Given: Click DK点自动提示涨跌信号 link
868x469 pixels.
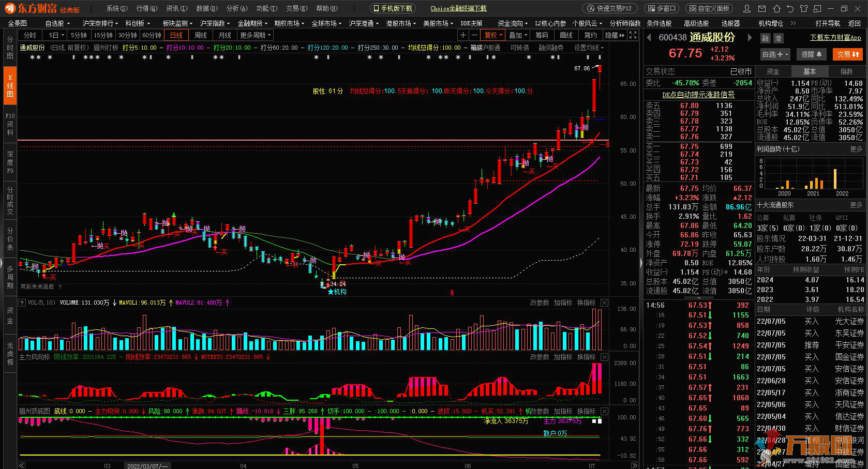Looking at the screenshot, I should point(698,95).
